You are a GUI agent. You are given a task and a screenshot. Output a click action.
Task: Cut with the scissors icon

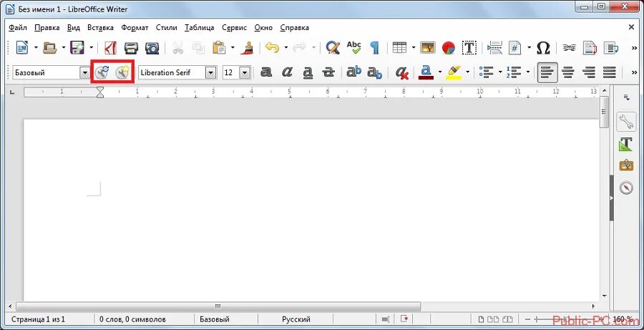[x=178, y=48]
